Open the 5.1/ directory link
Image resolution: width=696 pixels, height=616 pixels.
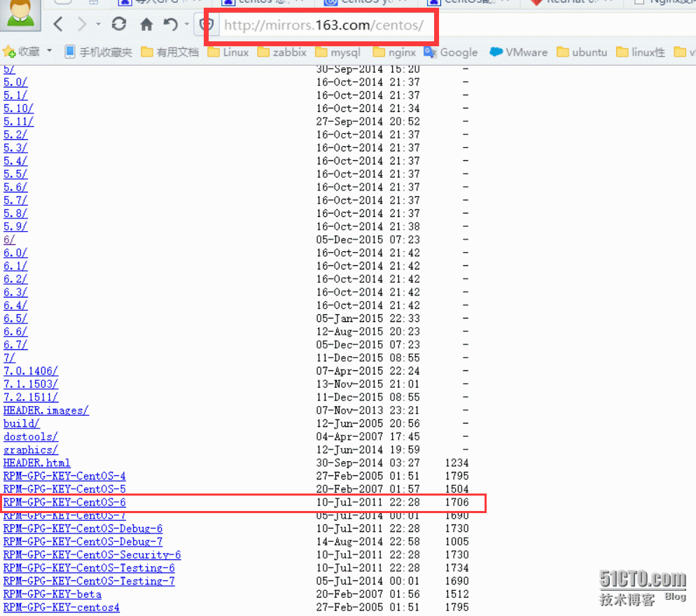click(15, 95)
